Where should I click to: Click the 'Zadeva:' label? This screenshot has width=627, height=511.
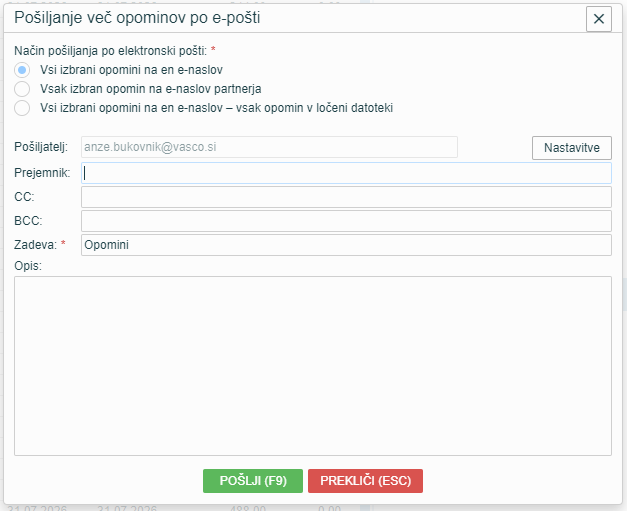tap(36, 245)
